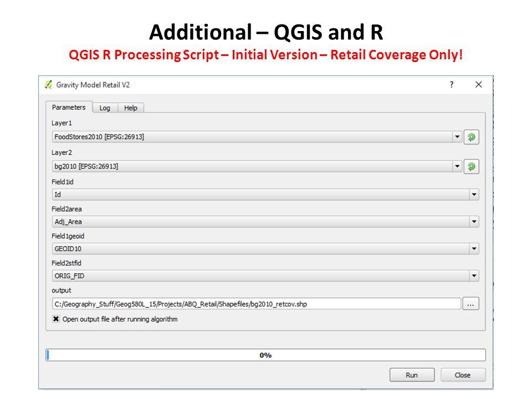
Task: Switch to the Log tab
Action: point(105,108)
